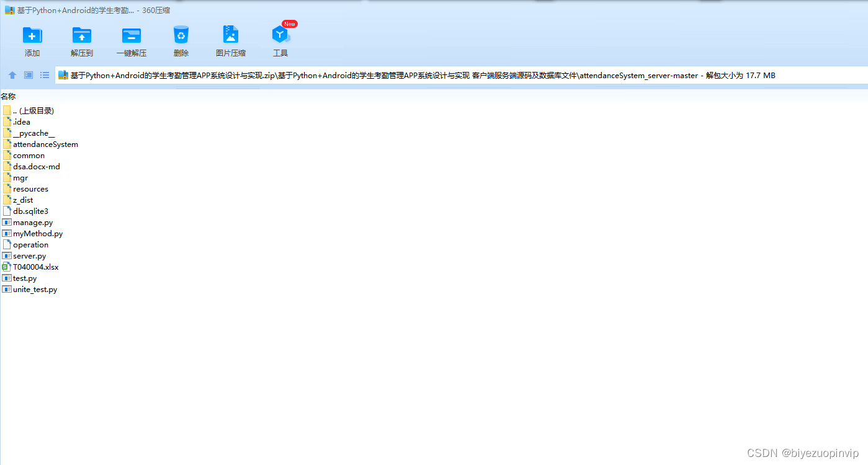Click the archive path address bar field

[x=461, y=75]
